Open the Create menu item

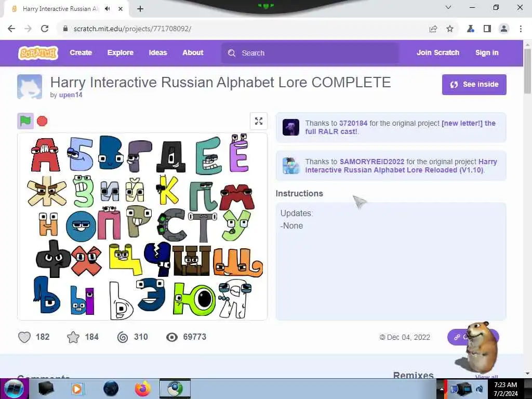pyautogui.click(x=81, y=52)
